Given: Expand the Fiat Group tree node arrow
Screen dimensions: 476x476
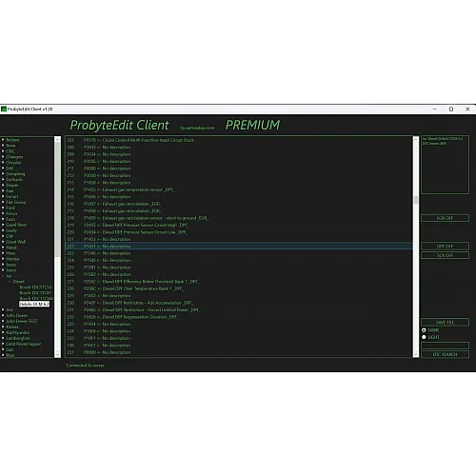Looking at the screenshot, I should 3,202.
